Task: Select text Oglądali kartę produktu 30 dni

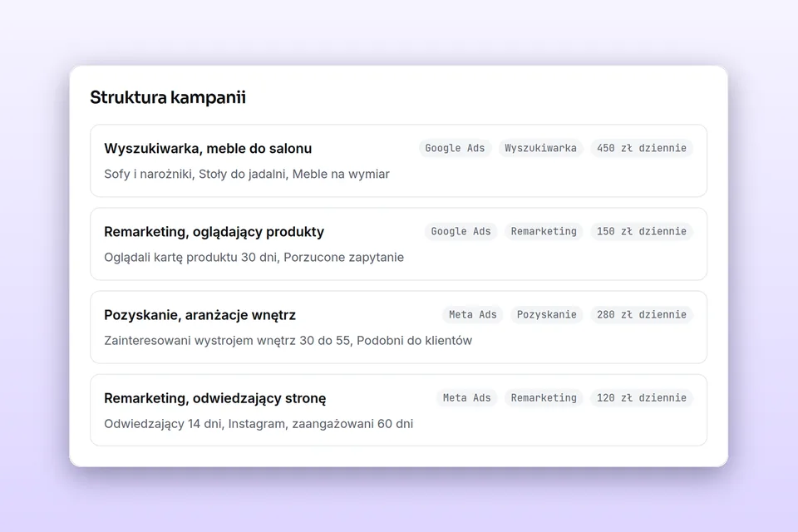Action: coord(190,258)
